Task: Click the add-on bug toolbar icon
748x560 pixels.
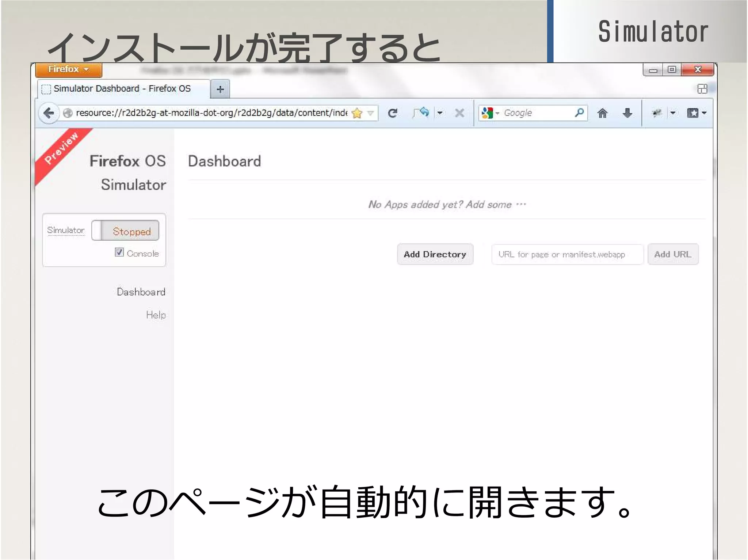Action: (657, 113)
